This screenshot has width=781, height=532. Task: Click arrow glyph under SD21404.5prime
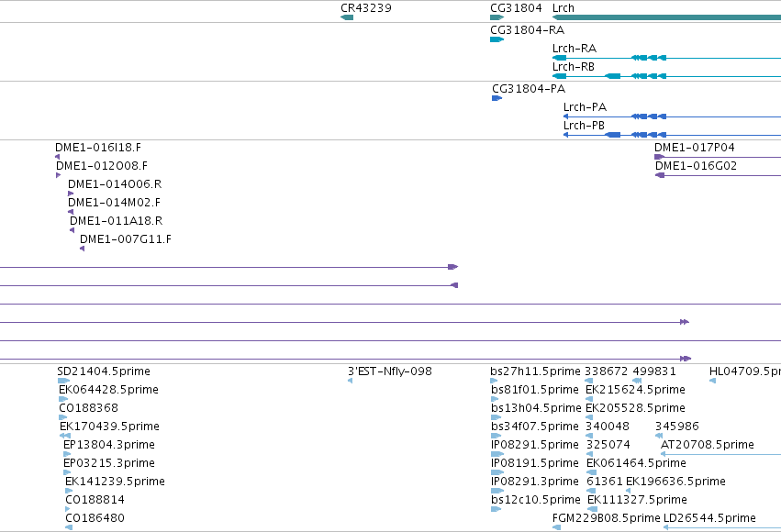63,381
